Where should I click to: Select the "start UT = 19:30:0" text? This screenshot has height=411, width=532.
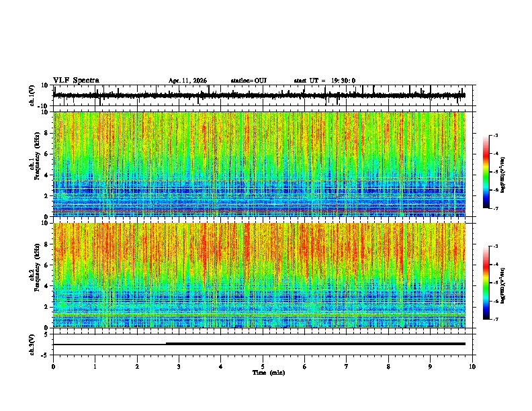[x=324, y=81]
